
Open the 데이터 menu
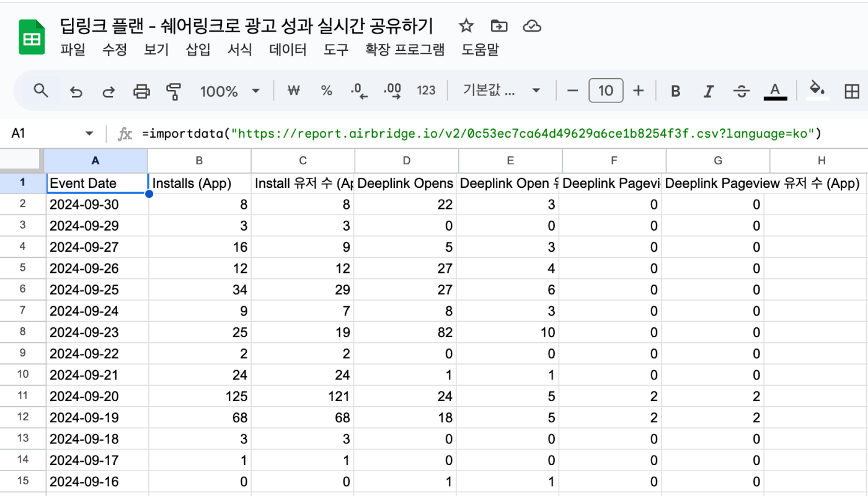click(x=288, y=50)
